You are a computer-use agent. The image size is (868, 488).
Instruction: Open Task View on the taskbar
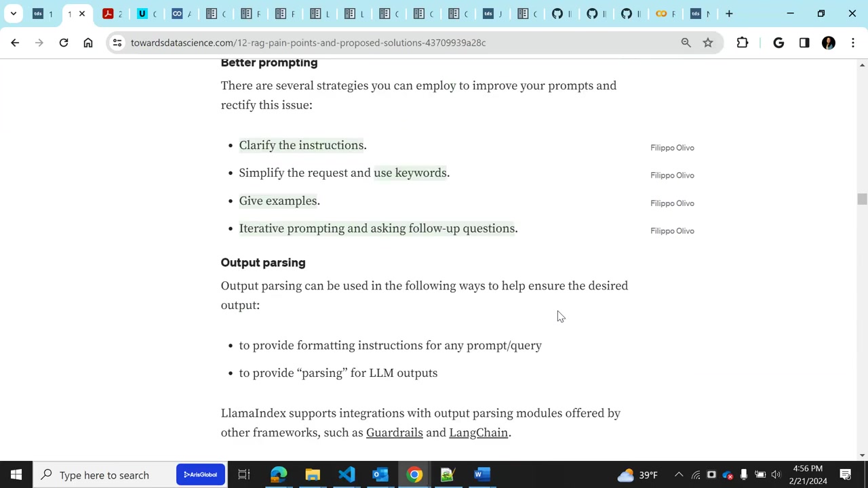click(x=244, y=474)
